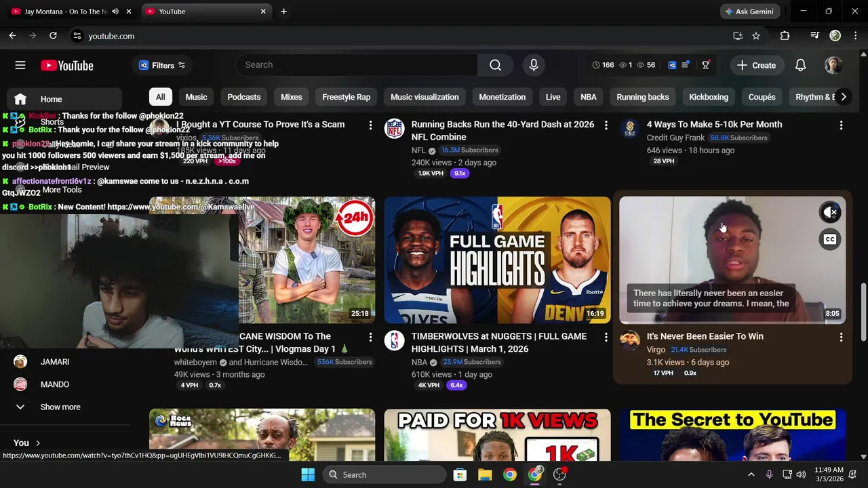Image resolution: width=868 pixels, height=488 pixels.
Task: Open the vidIQ trophy icon
Action: [x=705, y=65]
